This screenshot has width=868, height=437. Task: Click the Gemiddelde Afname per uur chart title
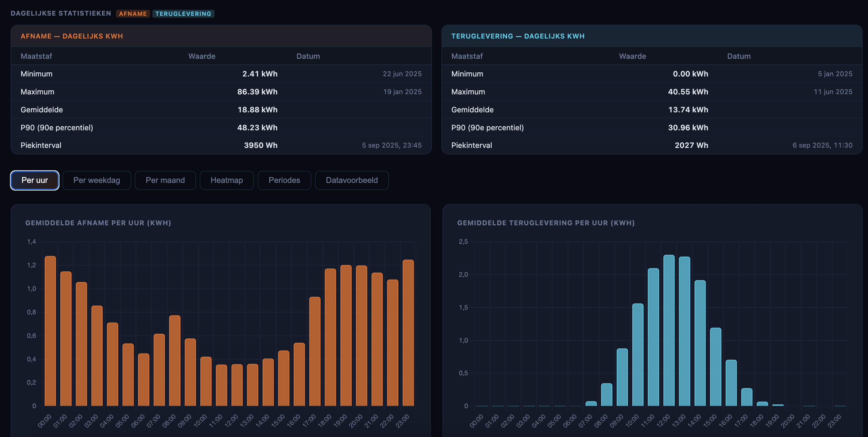[x=98, y=223]
